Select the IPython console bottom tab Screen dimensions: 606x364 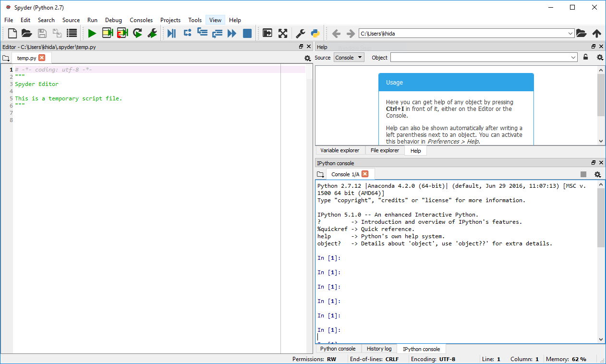[x=422, y=349]
